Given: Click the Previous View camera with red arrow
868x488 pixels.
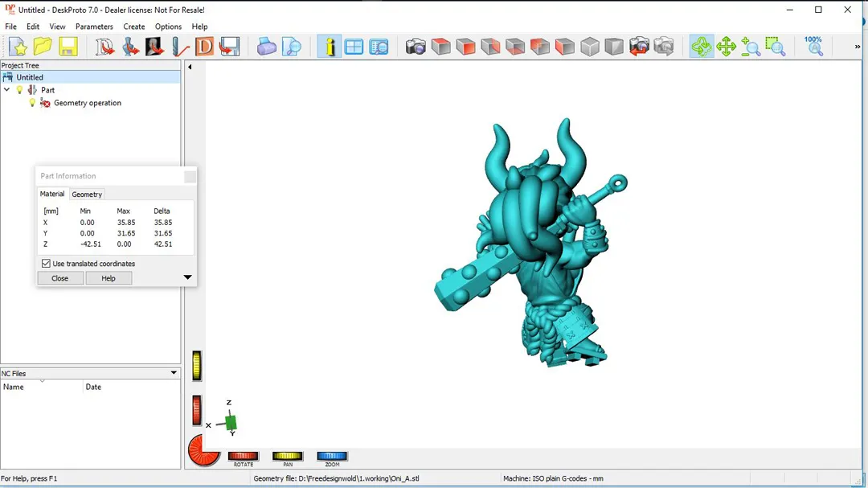Looking at the screenshot, I should click(639, 47).
